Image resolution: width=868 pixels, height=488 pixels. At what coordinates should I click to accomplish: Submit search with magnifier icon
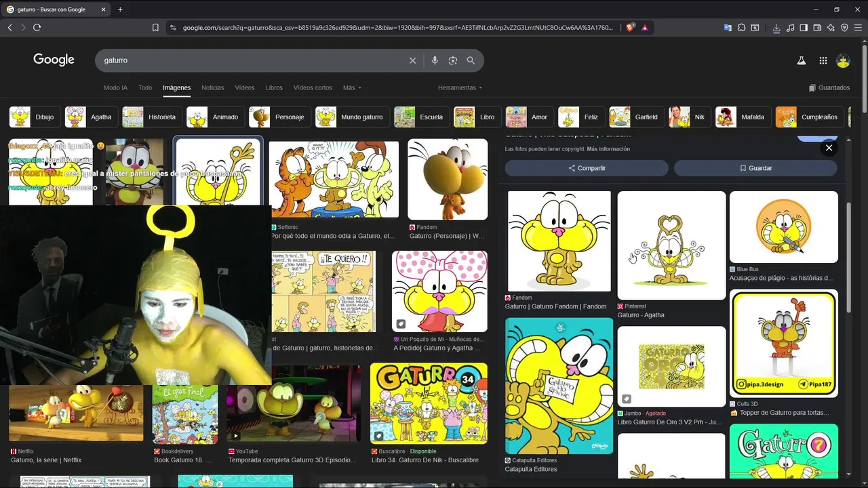(x=471, y=60)
